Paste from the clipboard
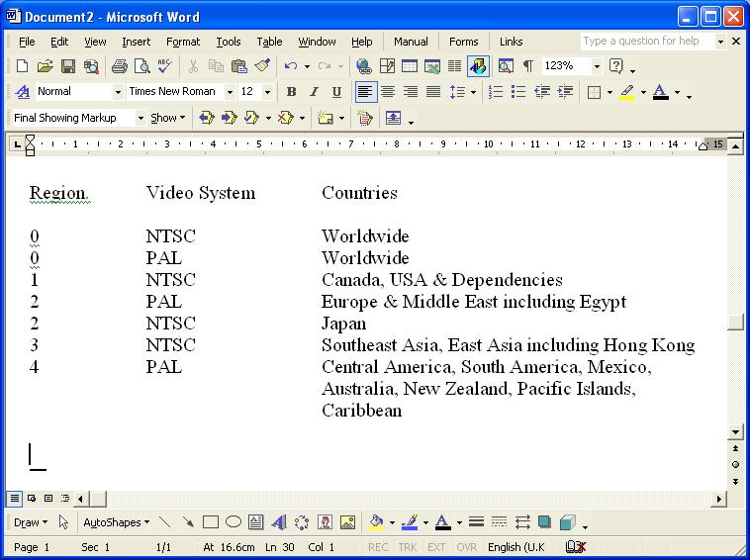 pos(238,66)
